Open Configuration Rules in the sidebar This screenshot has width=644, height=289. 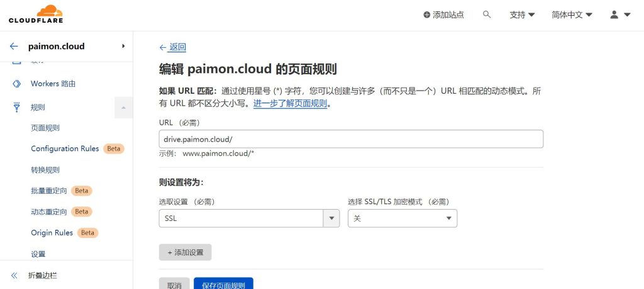[x=65, y=149]
